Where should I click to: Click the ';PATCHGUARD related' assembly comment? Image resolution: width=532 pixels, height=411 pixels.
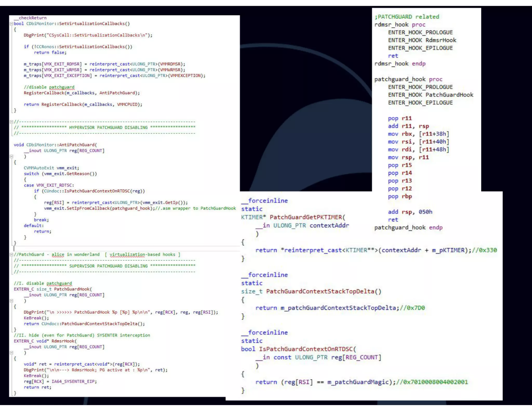407,17
